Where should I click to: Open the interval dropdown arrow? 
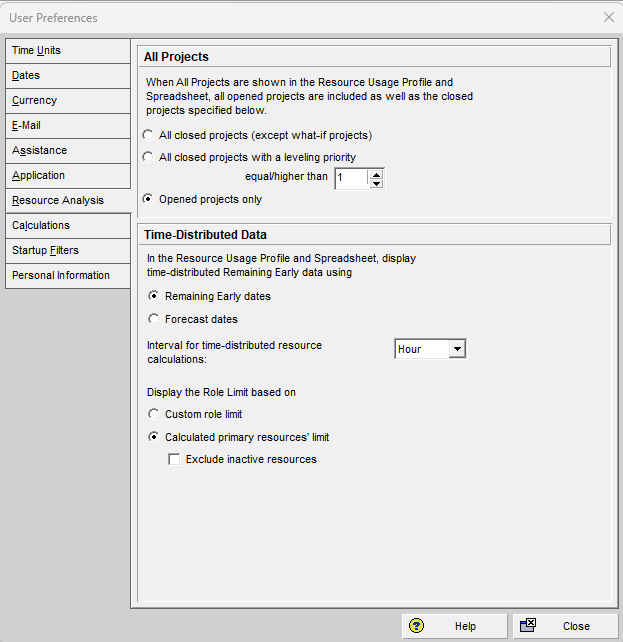pos(457,349)
